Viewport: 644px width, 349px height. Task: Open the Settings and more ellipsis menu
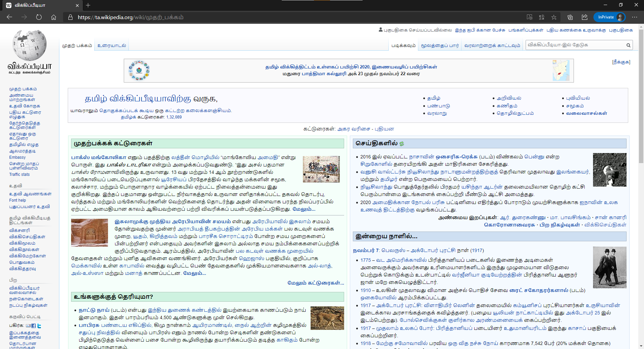pyautogui.click(x=634, y=17)
